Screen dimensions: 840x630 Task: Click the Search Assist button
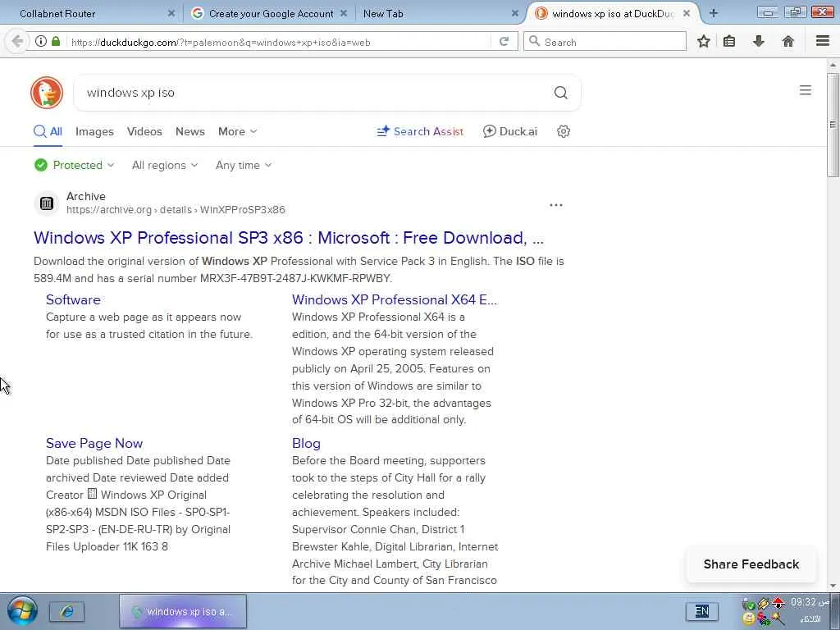click(x=420, y=131)
